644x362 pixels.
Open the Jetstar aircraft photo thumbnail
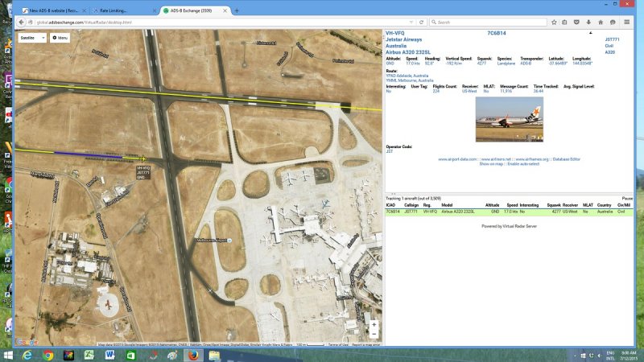[x=510, y=119]
